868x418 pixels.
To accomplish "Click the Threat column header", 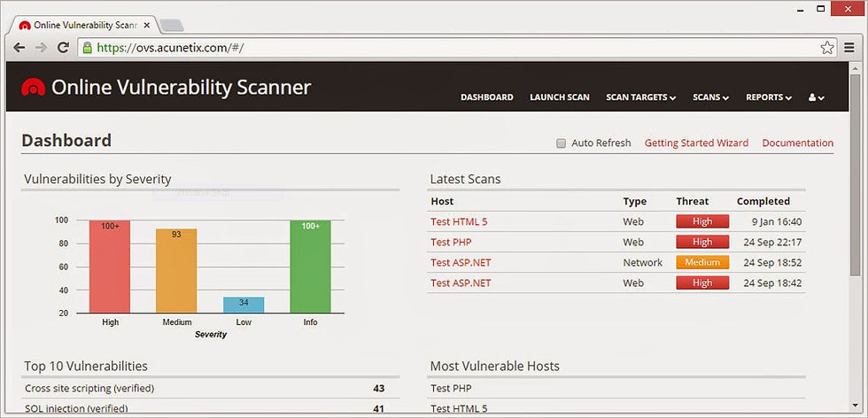I will click(692, 202).
